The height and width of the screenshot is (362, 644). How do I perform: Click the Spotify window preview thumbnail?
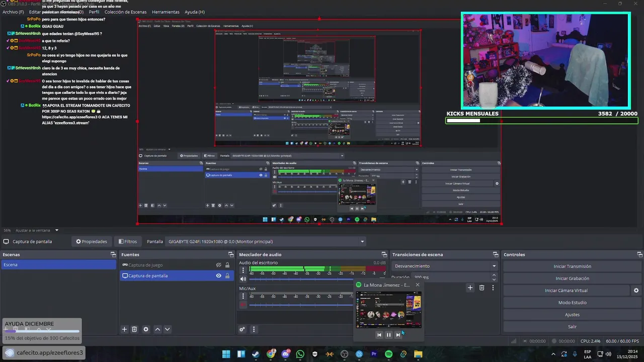click(388, 310)
